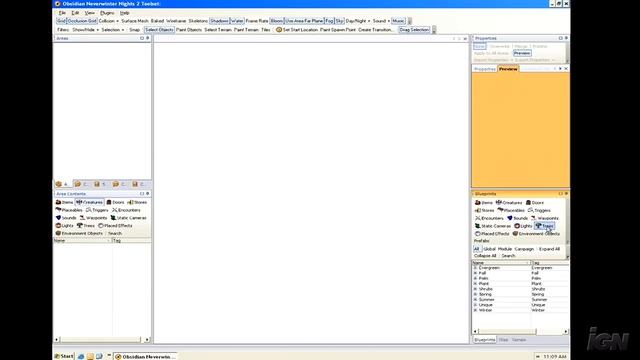Toggle the Occlusion Grid option
This screenshot has height=360, width=640.
pos(82,21)
